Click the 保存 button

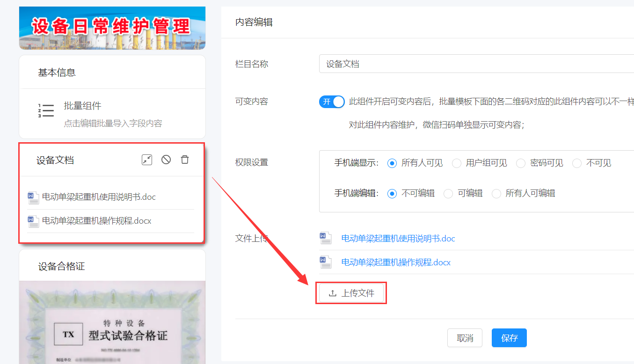pos(509,338)
